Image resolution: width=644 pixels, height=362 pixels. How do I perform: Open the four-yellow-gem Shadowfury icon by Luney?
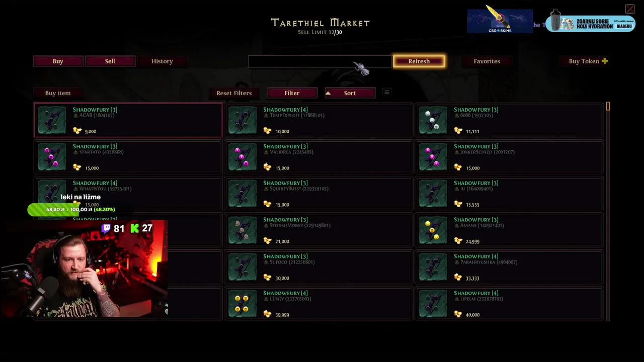tap(243, 304)
